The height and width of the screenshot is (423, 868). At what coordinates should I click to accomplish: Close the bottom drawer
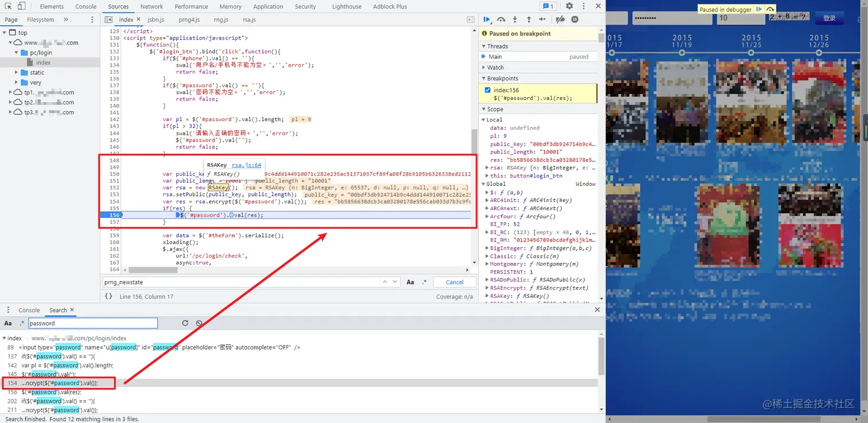597,310
